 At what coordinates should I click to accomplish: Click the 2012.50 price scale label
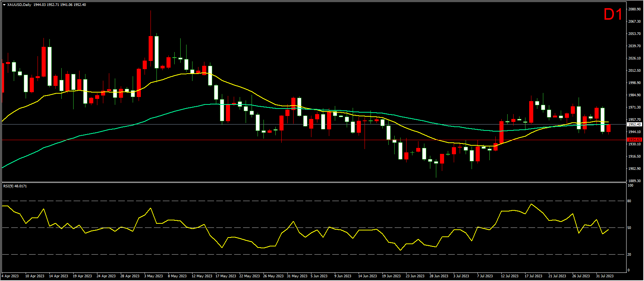pos(634,71)
